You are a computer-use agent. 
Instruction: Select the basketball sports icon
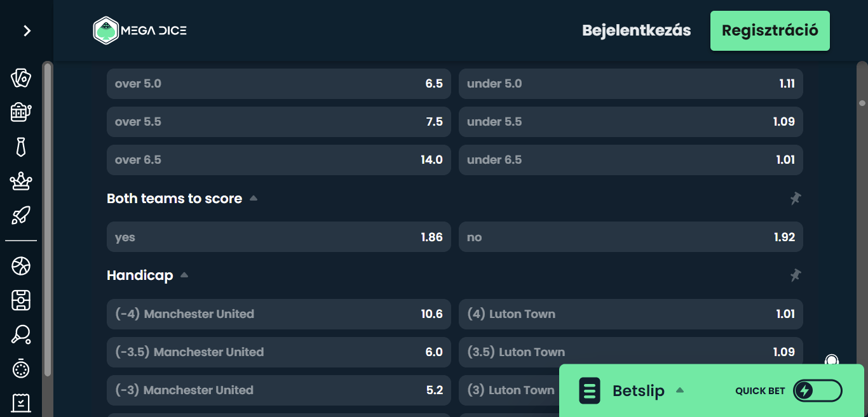(21, 266)
